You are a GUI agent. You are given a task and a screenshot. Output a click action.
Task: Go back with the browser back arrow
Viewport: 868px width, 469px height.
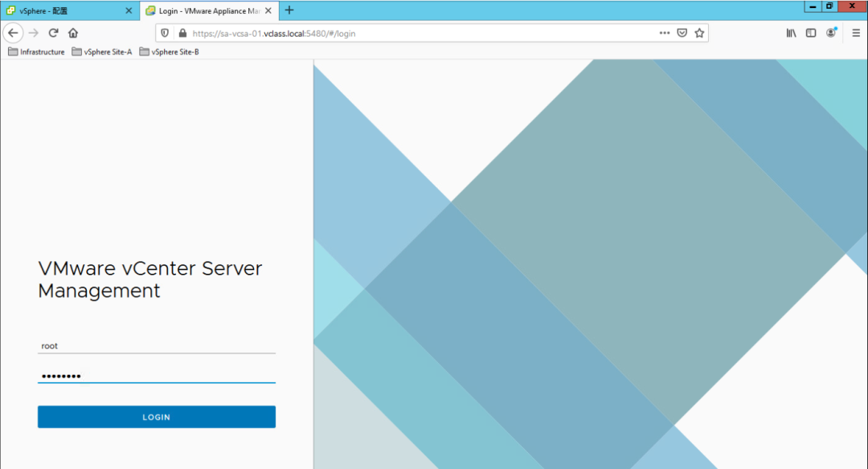coord(14,33)
